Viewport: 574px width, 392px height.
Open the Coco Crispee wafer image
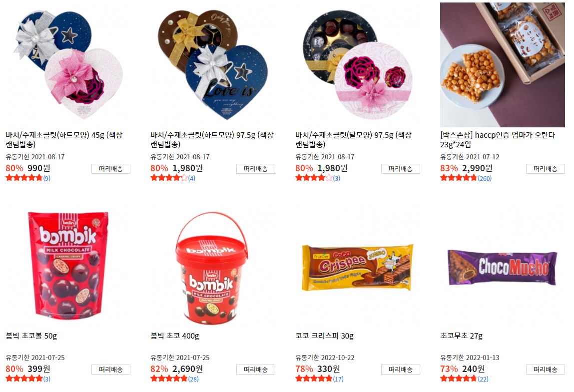[x=358, y=266]
